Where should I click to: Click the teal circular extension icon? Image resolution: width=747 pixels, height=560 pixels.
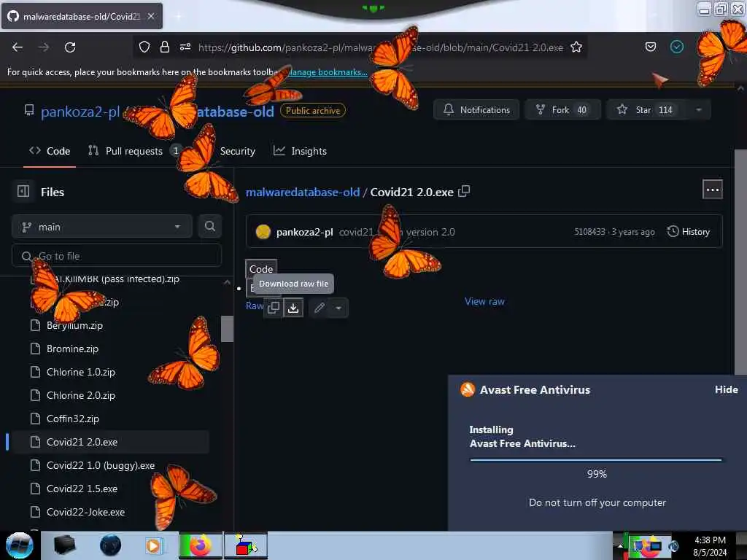tap(677, 47)
